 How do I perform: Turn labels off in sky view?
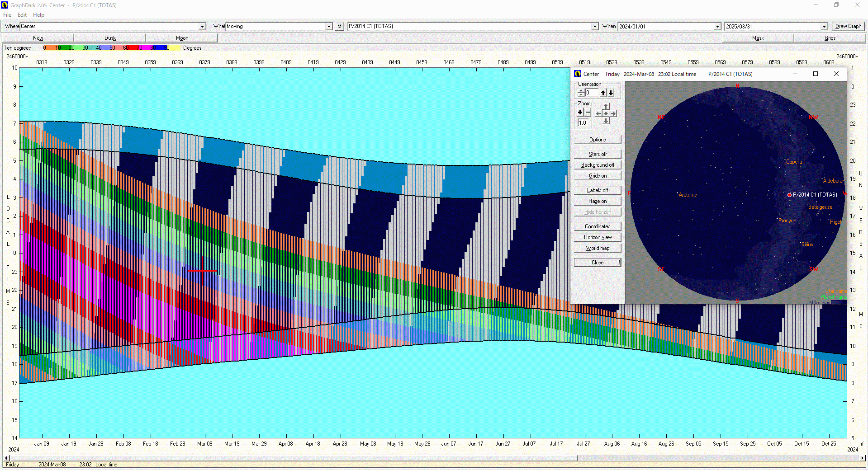pos(598,190)
